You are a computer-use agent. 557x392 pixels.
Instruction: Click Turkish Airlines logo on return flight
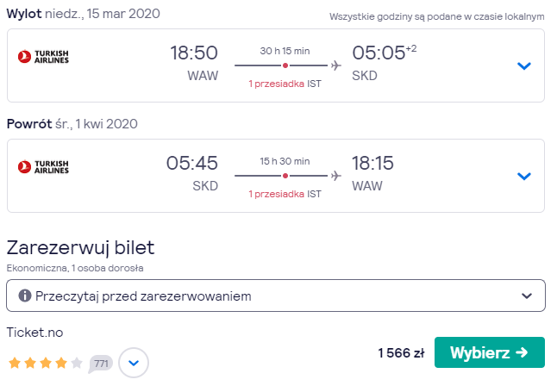point(43,166)
